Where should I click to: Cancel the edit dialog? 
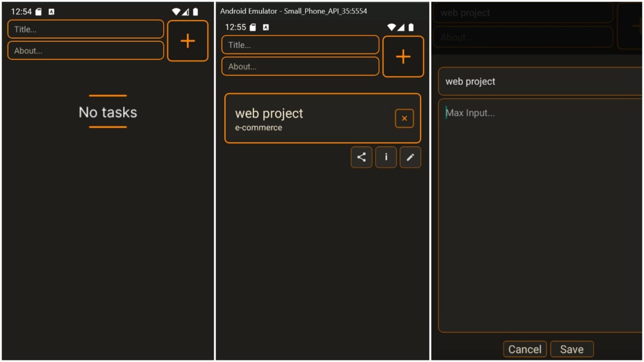525,349
